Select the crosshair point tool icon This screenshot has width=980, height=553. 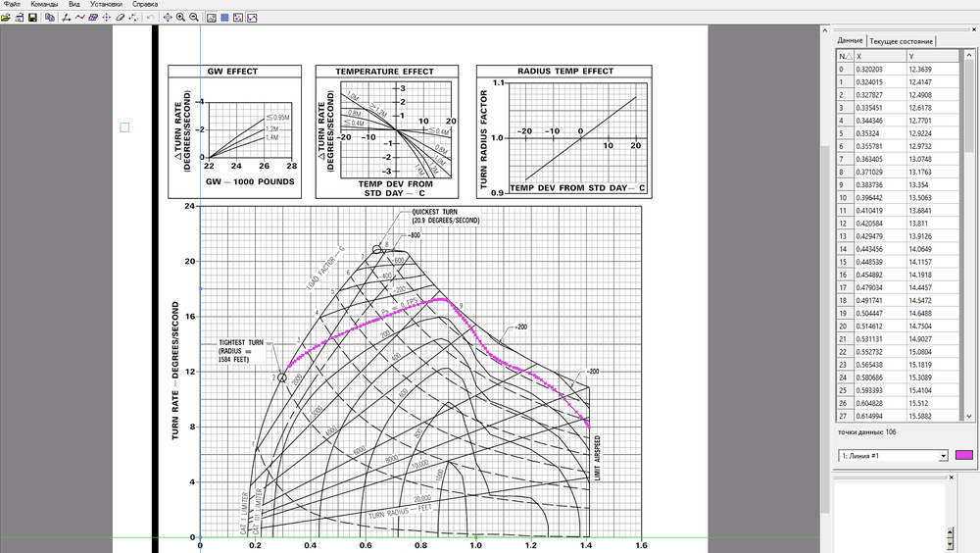coord(106,18)
